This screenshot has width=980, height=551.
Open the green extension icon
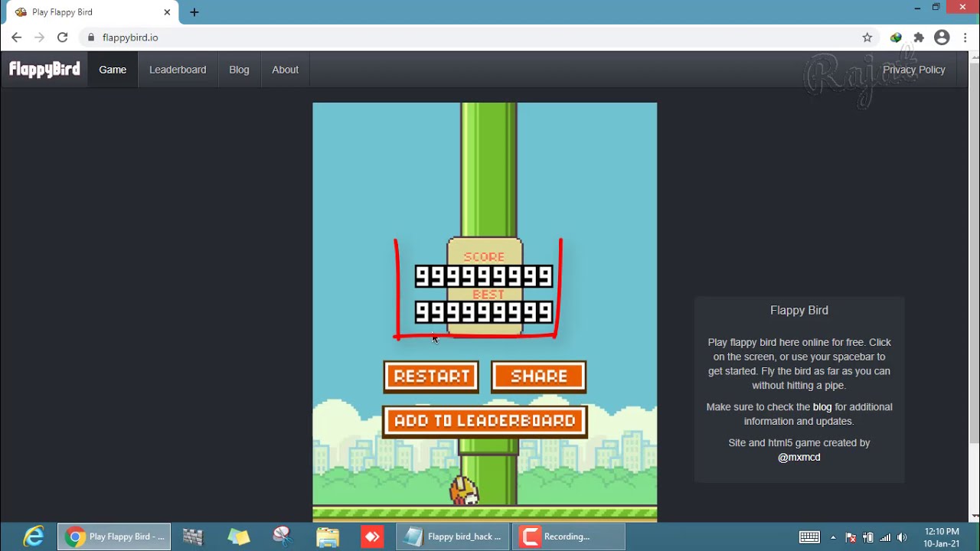[x=896, y=37]
